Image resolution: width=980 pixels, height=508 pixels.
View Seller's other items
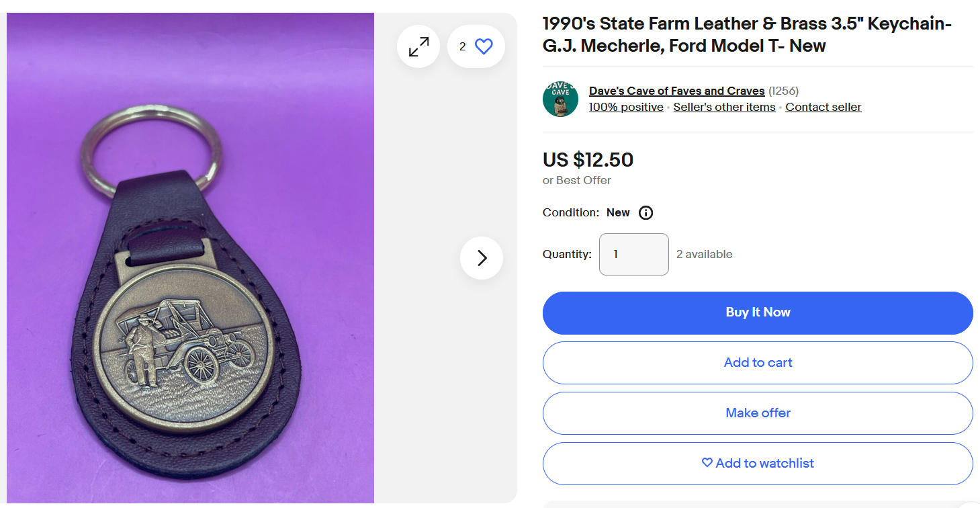pyautogui.click(x=724, y=108)
